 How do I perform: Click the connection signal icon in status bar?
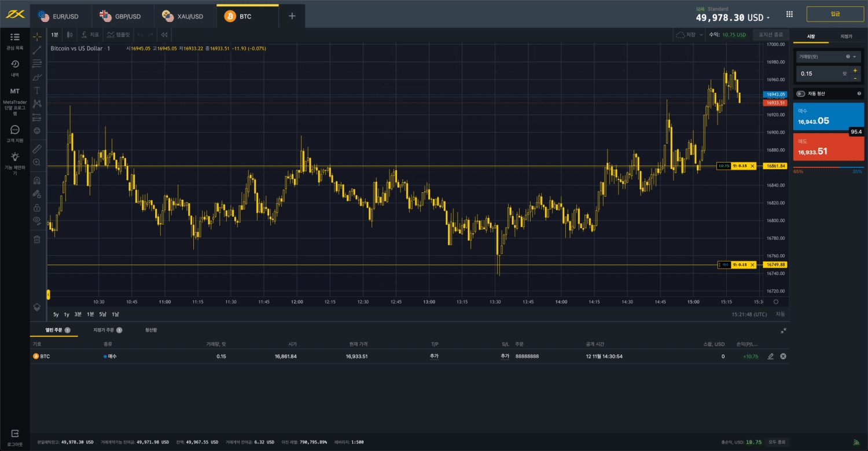[856, 442]
